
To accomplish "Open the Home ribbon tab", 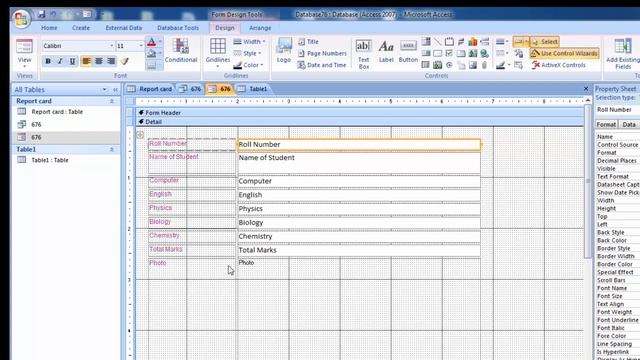I will point(49,28).
